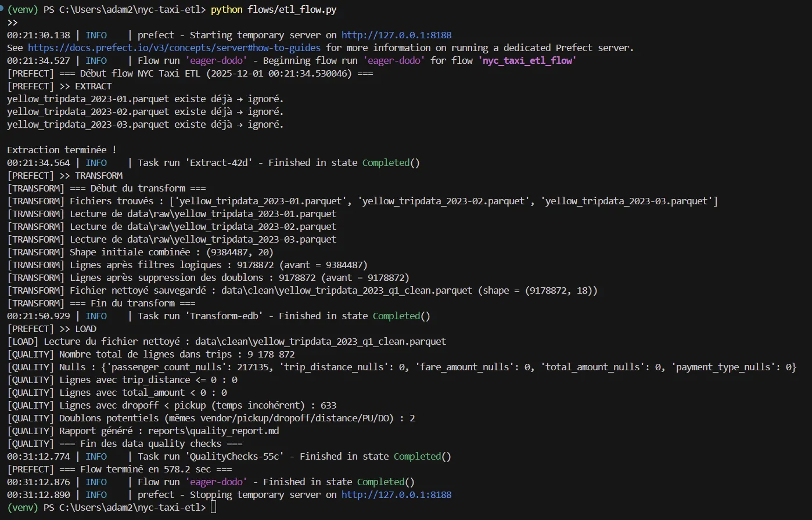Screen dimensions: 812x520
Task: Click the 'Fichier nettoyé sauvegardé' output line
Action: (302, 291)
